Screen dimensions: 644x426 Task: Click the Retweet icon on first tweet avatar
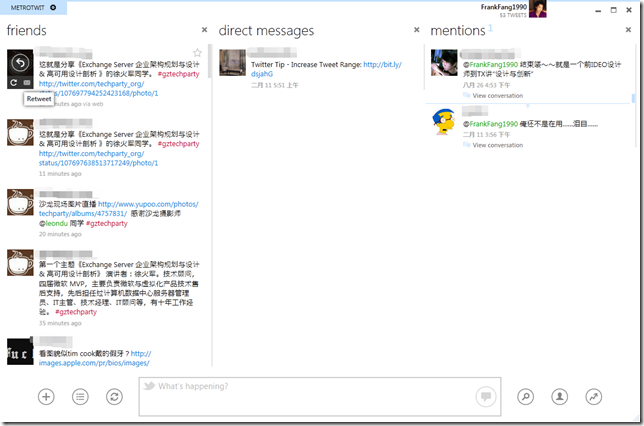(x=14, y=83)
